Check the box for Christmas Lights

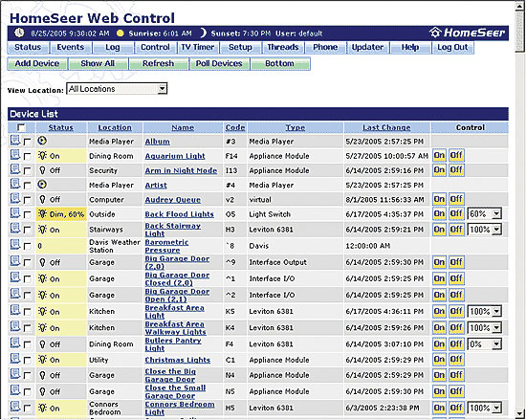(27, 361)
